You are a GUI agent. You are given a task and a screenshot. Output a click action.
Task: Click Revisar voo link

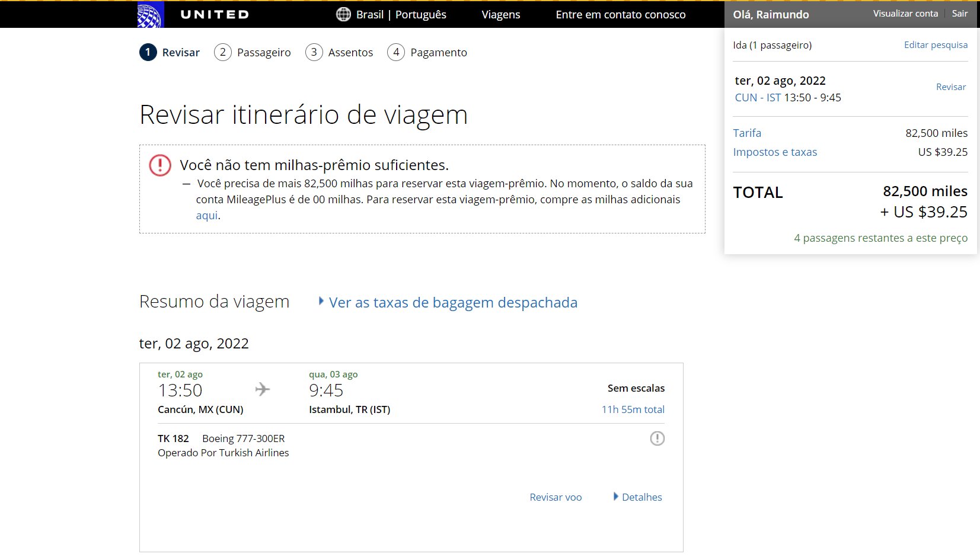pos(556,497)
